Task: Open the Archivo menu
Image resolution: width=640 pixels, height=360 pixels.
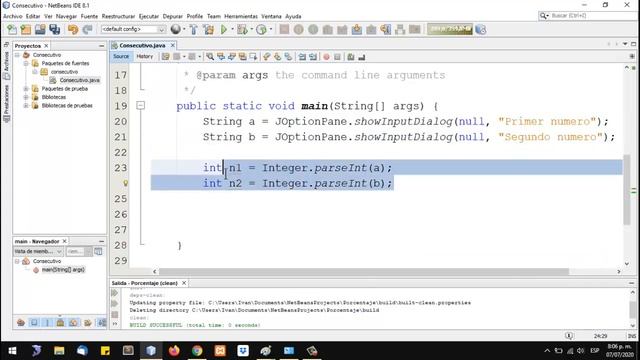Action: pyautogui.click(x=13, y=16)
